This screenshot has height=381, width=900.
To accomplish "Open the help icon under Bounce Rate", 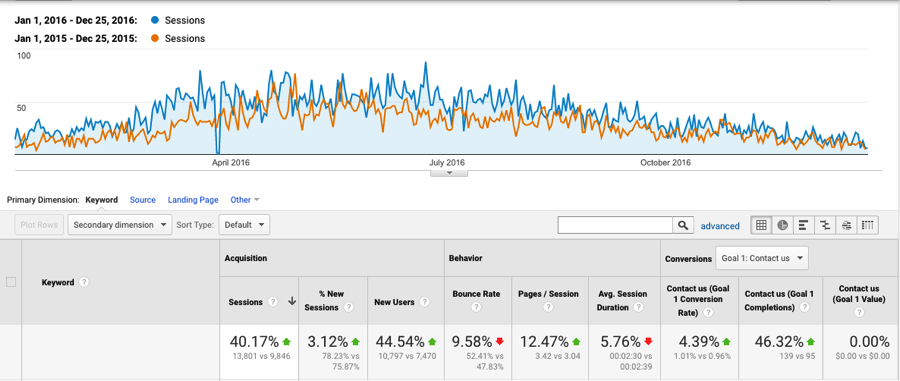I will (475, 308).
